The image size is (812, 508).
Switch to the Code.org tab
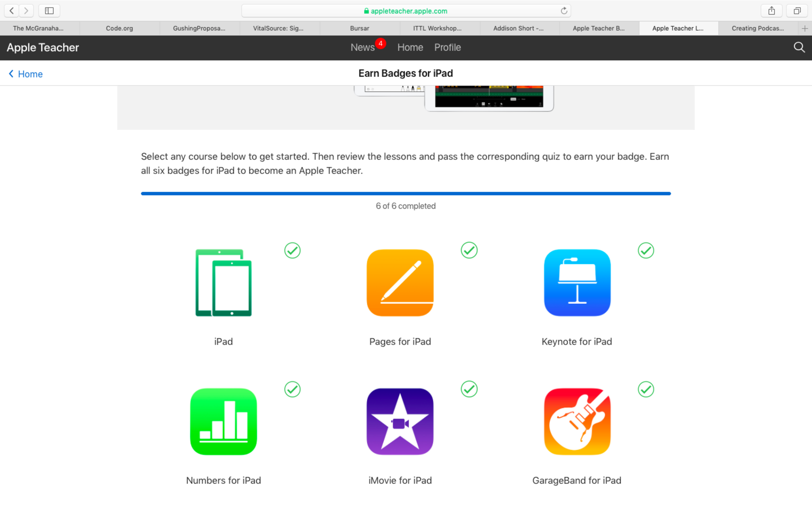[x=119, y=28]
